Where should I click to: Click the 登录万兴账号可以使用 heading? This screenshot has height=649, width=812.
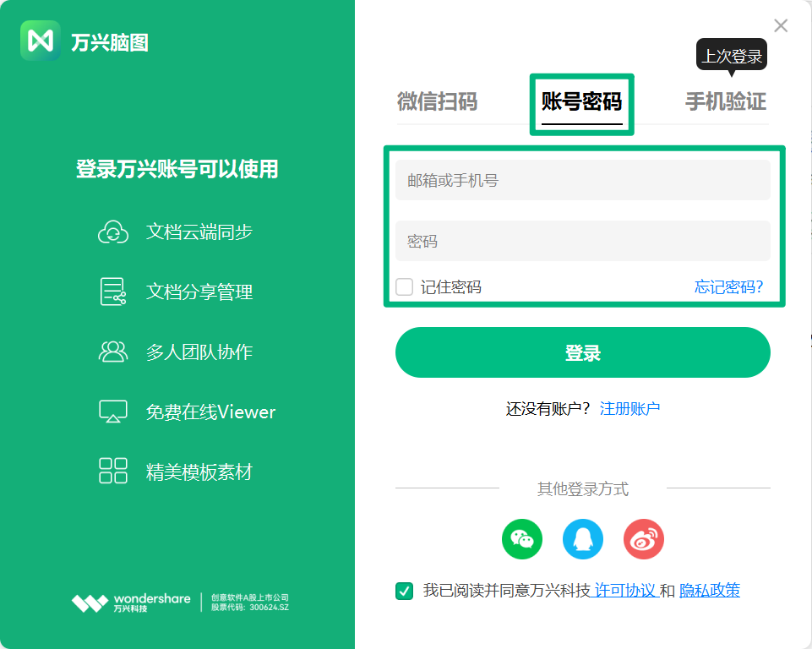point(177,169)
